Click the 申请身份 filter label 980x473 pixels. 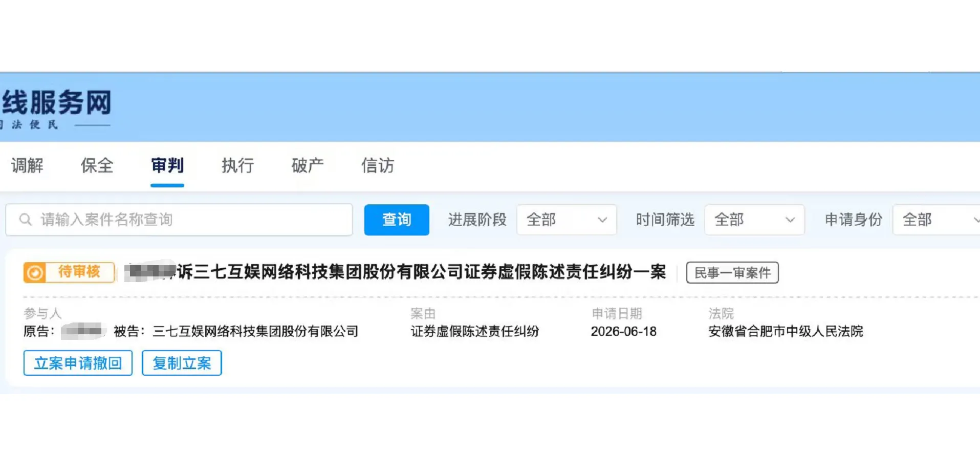tap(854, 220)
